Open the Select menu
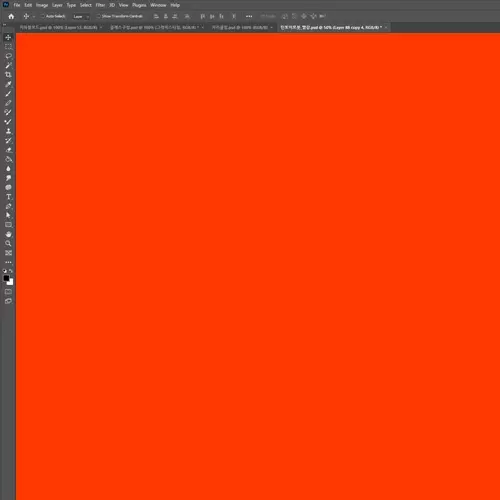The height and width of the screenshot is (500, 500). pos(86,5)
